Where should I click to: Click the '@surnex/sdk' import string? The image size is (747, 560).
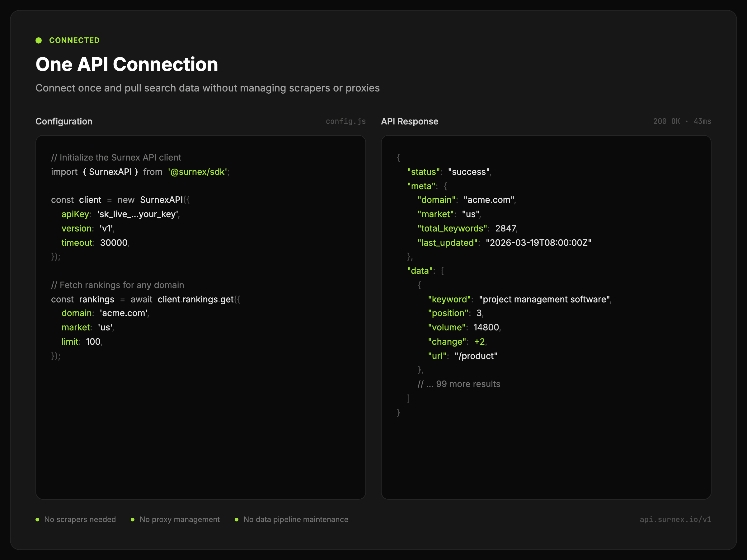pyautogui.click(x=198, y=172)
